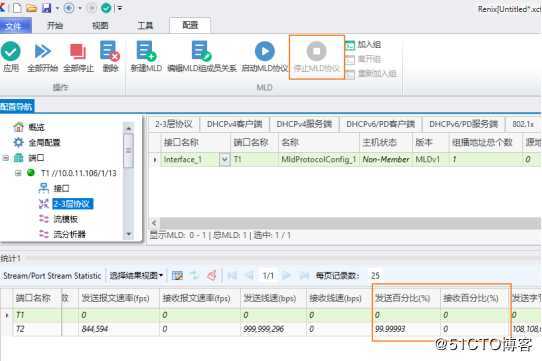Click the save floppy disk icon
542x361 pixels.
click(46, 8)
